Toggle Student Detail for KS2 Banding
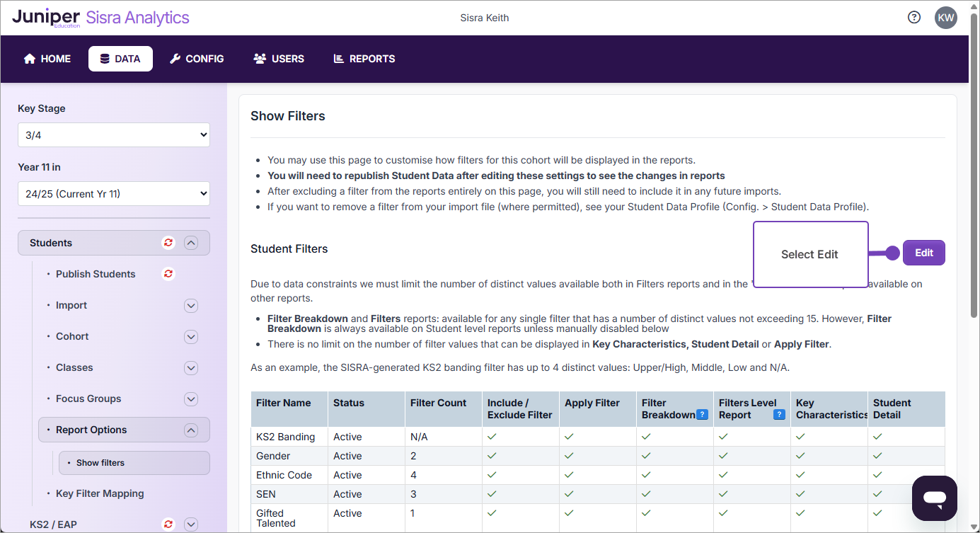Viewport: 980px width, 533px height. [877, 436]
